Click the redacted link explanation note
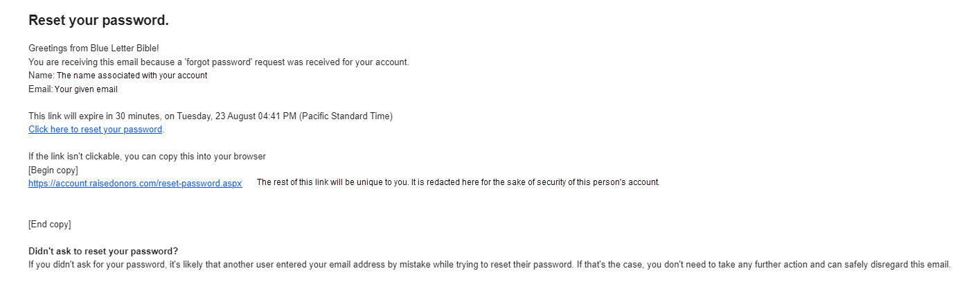 click(x=458, y=183)
